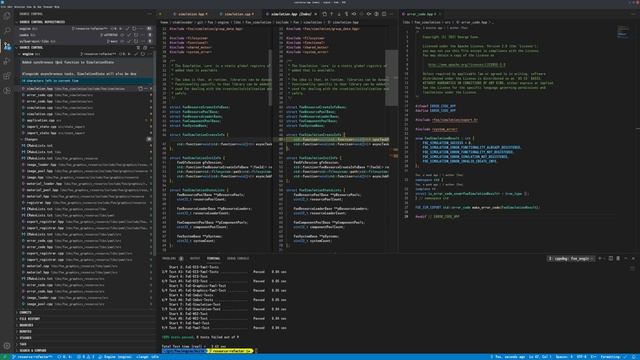The image size is (640, 360).
Task: Open the diff editor more actions ellipsis
Action: (391, 14)
